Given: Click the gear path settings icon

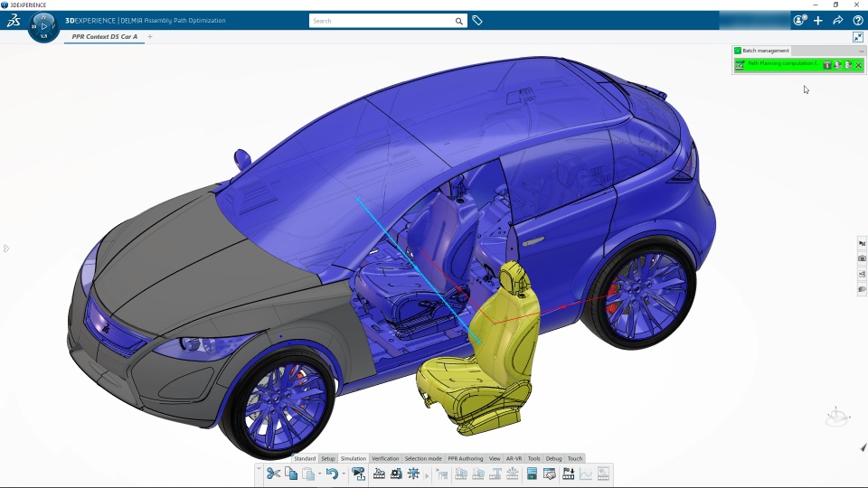Looking at the screenshot, I should 396,474.
